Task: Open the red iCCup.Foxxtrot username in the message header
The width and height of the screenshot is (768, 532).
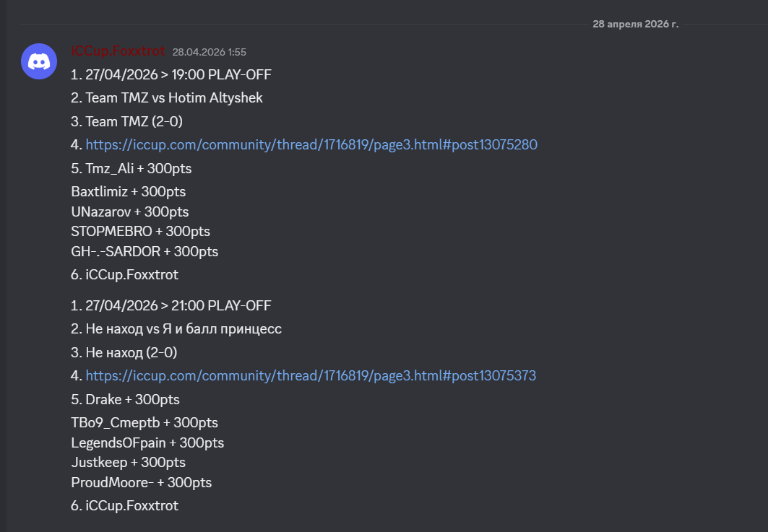Action: 118,51
